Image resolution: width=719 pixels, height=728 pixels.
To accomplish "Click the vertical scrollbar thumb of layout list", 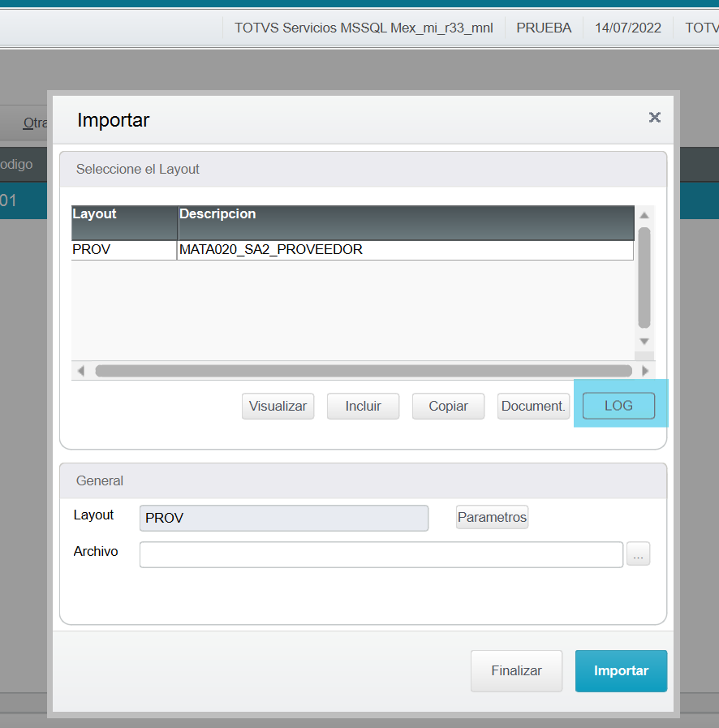I will [x=644, y=278].
